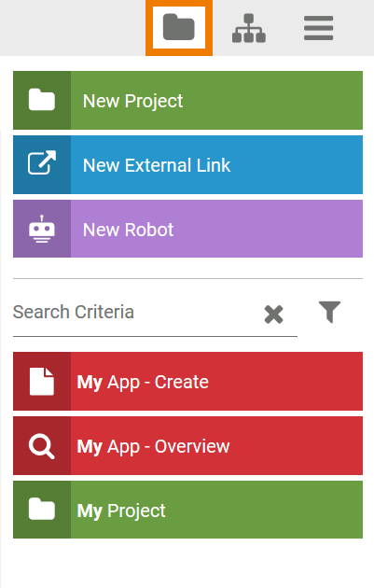
Task: Open the folder panel in top bar
Action: [x=179, y=27]
